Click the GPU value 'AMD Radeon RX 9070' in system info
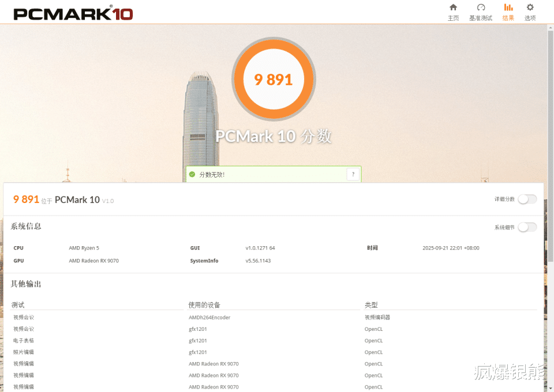Viewport: 554px width, 392px height. [x=93, y=261]
